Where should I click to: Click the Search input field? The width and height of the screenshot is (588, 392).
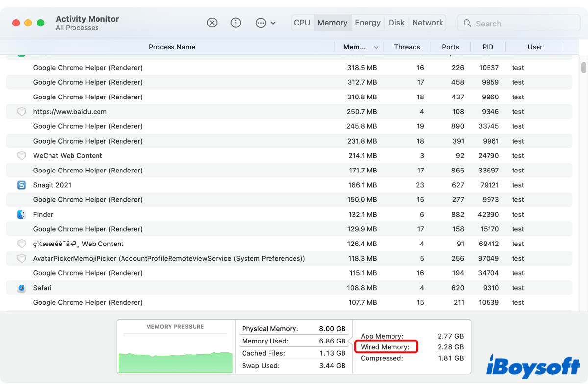[x=519, y=24]
